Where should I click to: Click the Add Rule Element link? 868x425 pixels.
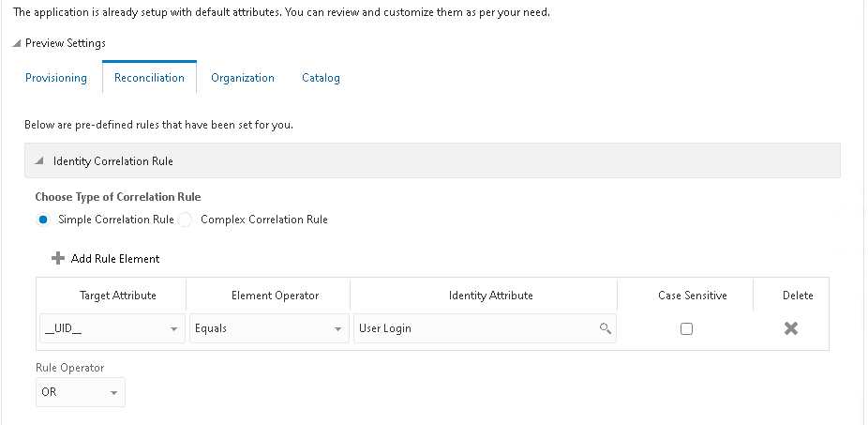[115, 259]
